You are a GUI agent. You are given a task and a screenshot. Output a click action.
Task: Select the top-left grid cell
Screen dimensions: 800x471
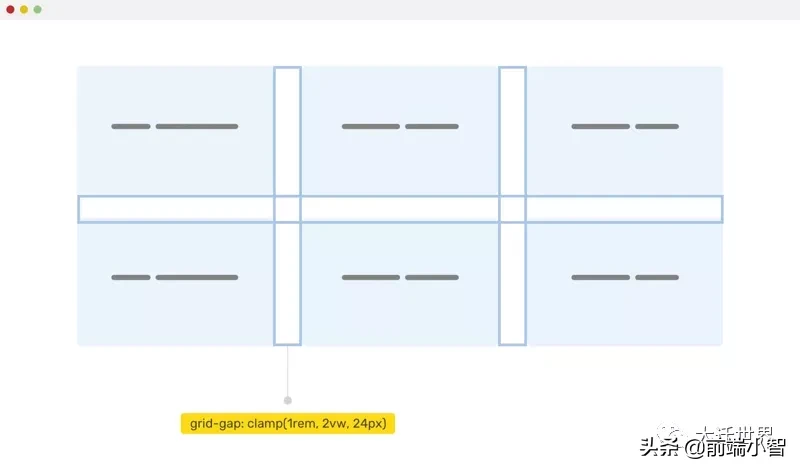[176, 131]
